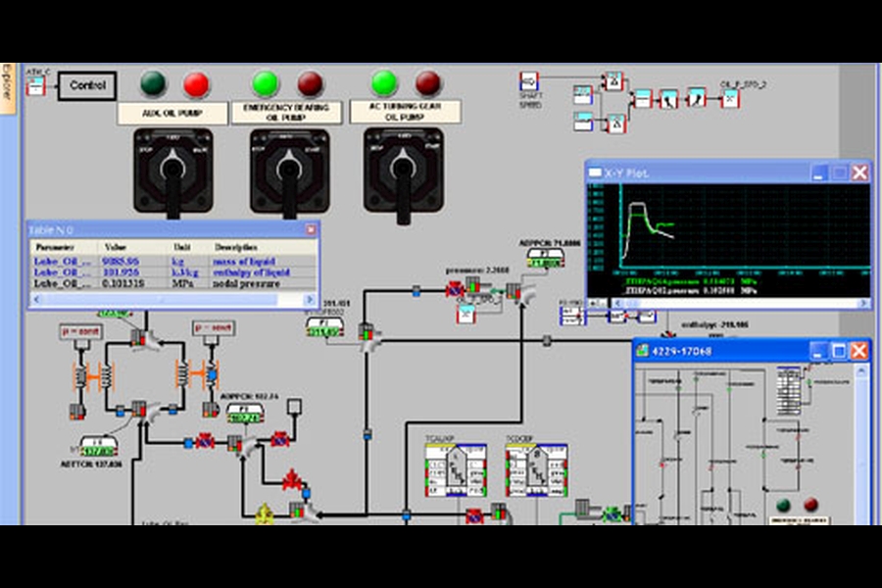Click Emergency Bearing Oil Pump green lamp

coord(266,83)
